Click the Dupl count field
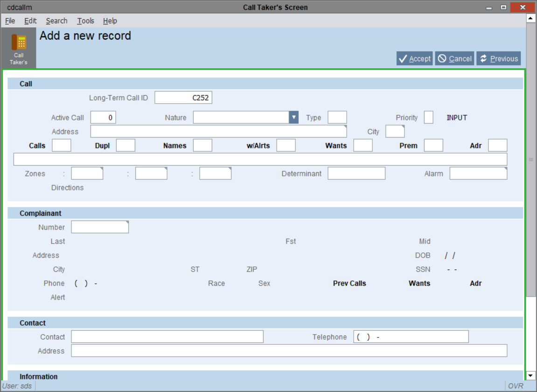This screenshot has height=392, width=537. 126,146
